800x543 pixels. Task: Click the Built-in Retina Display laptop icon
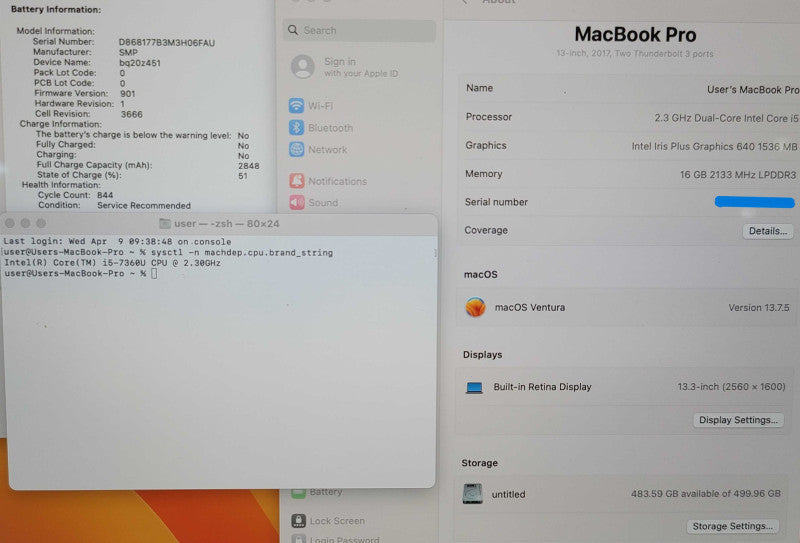(474, 387)
